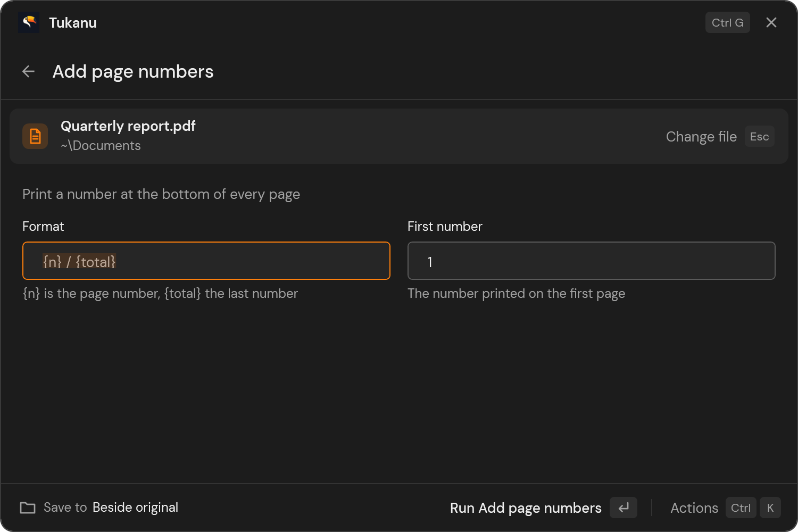Viewport: 798px width, 532px height.
Task: Choose save location Beside original
Action: [x=135, y=508]
